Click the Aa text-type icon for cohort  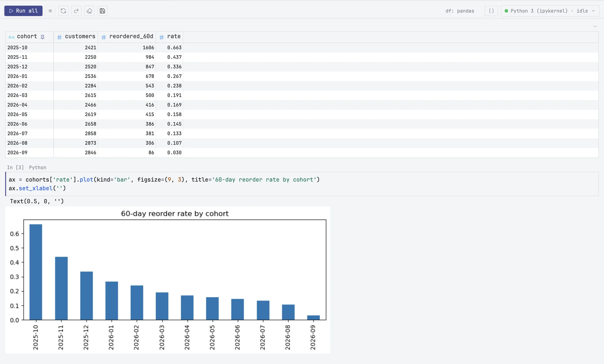coord(11,37)
